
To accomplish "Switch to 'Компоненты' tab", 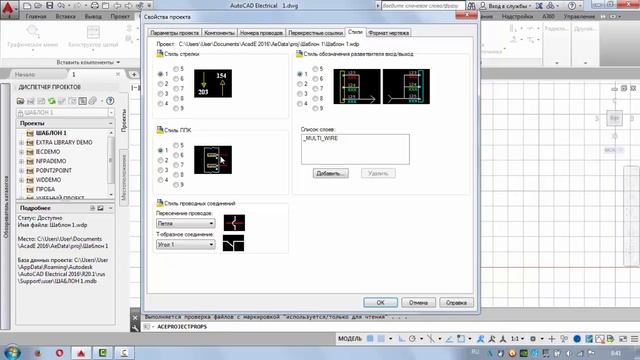I will point(220,33).
